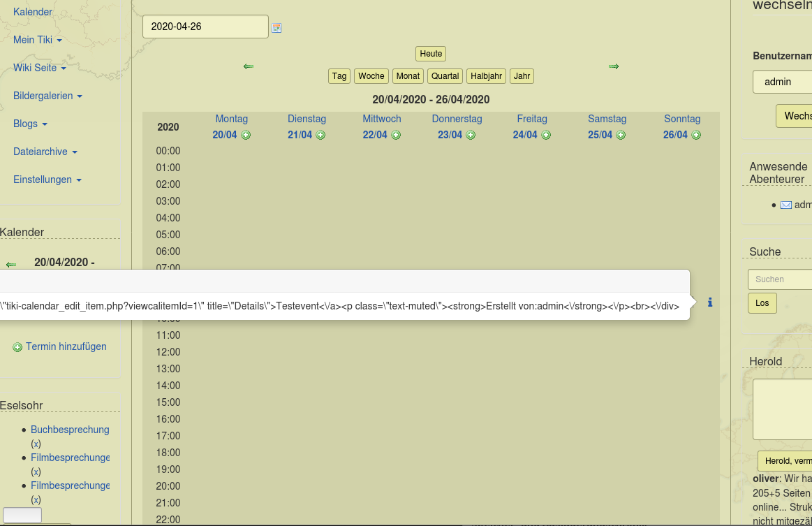Switch to Woche view
Image resolution: width=812 pixels, height=526 pixels.
(371, 76)
